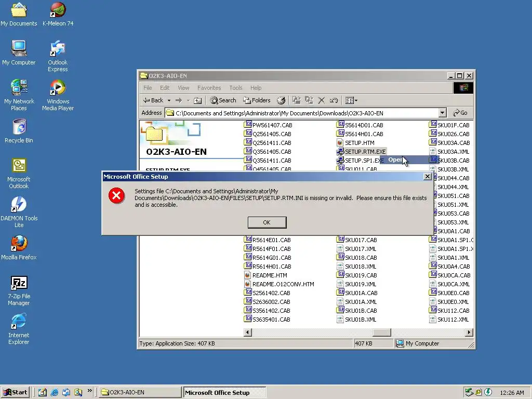Screen dimensions: 532x399
Task: Open the Views dropdown button
Action: (x=351, y=100)
